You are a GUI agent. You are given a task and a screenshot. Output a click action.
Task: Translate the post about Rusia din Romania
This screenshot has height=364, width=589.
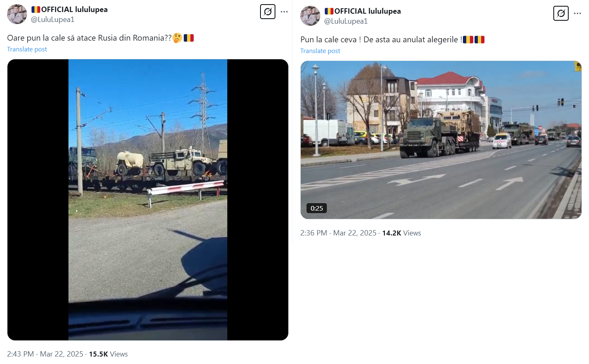point(27,49)
